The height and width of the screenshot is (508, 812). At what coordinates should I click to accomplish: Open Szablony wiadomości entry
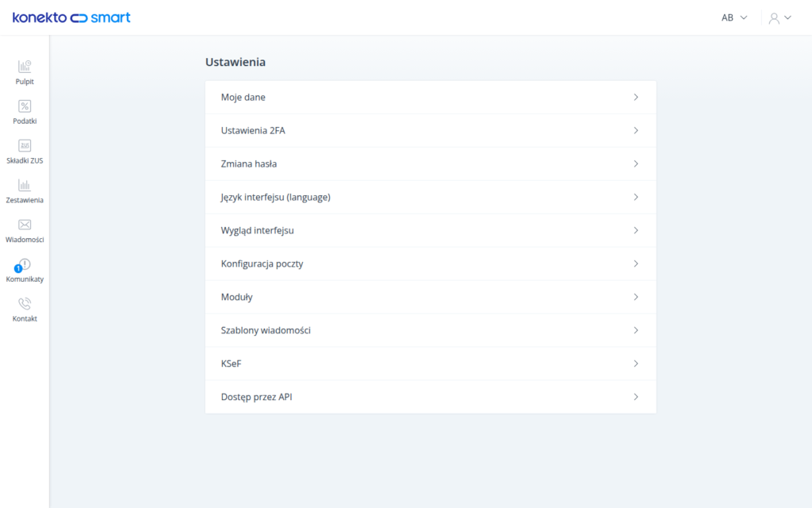[x=431, y=330]
